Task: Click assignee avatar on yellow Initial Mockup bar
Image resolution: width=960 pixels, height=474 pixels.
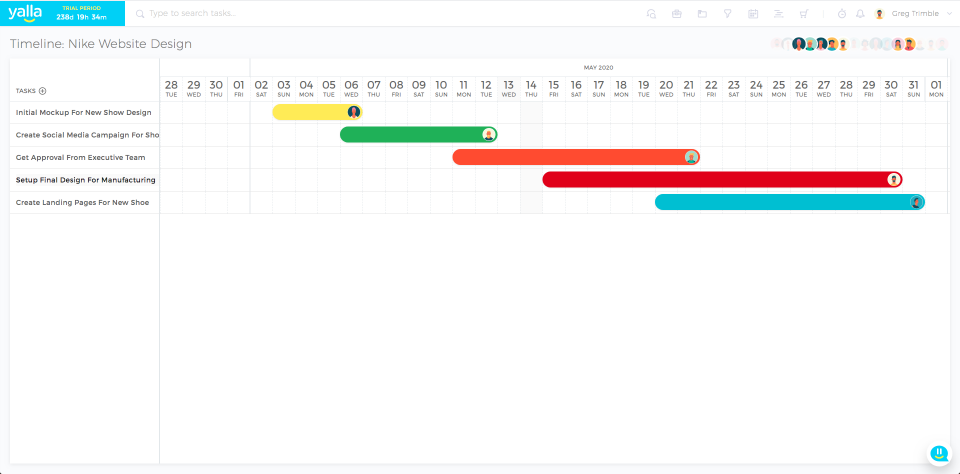Action: tap(354, 112)
